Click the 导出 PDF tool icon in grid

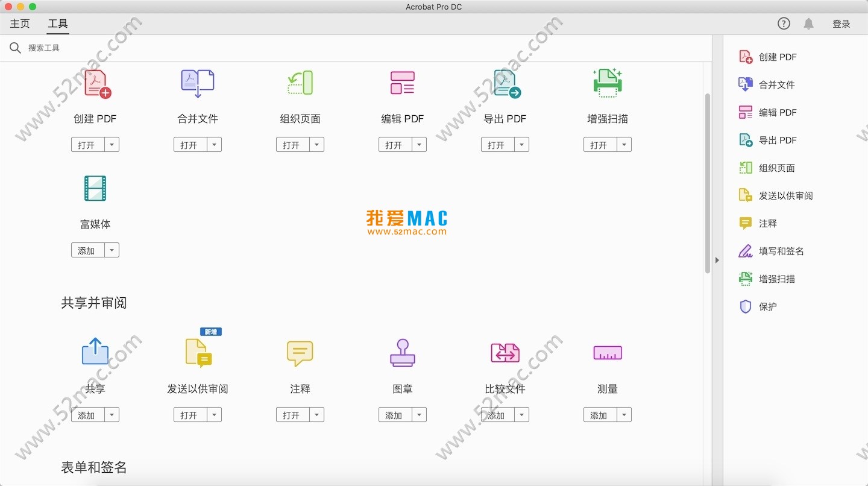coord(507,84)
